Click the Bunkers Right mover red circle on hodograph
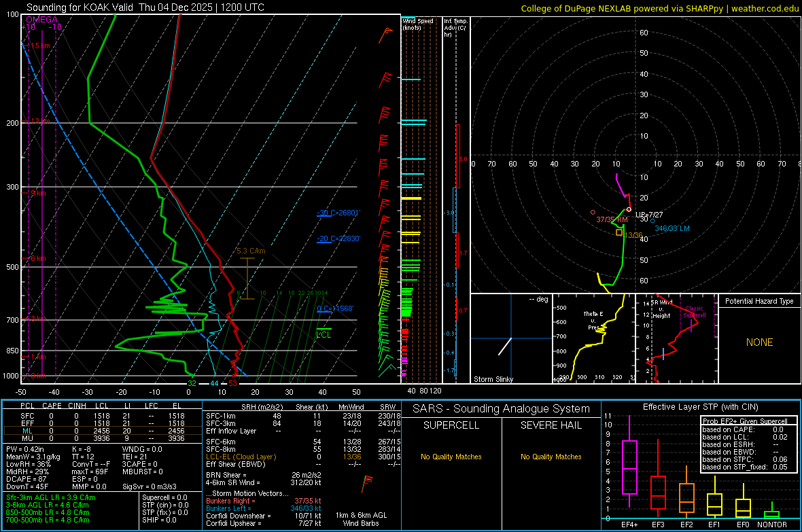 tap(593, 212)
